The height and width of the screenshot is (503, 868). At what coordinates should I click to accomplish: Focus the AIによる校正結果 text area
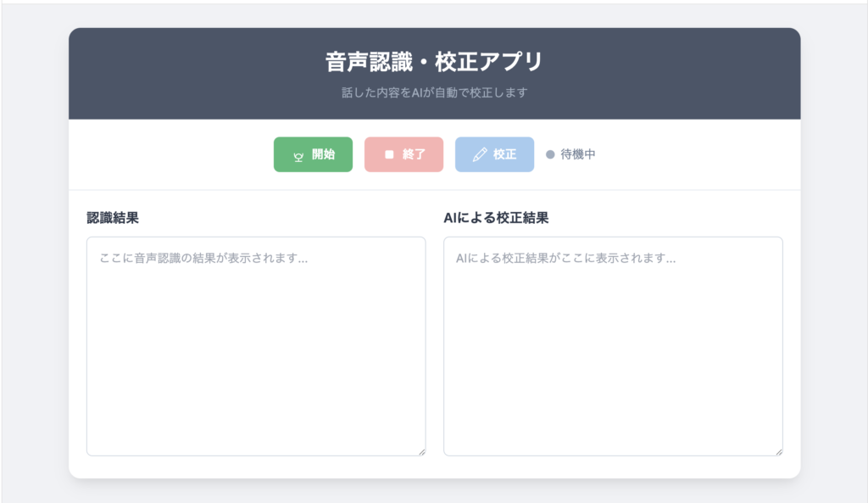pos(612,356)
